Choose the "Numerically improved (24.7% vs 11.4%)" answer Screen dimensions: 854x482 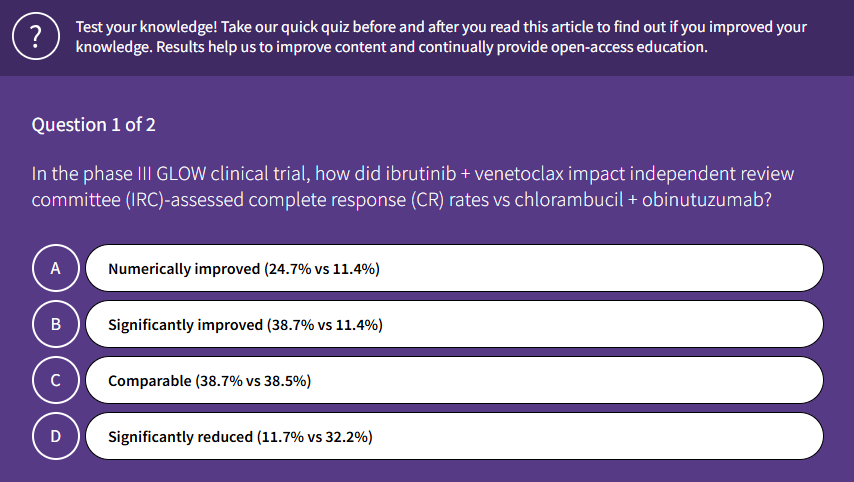click(x=454, y=268)
